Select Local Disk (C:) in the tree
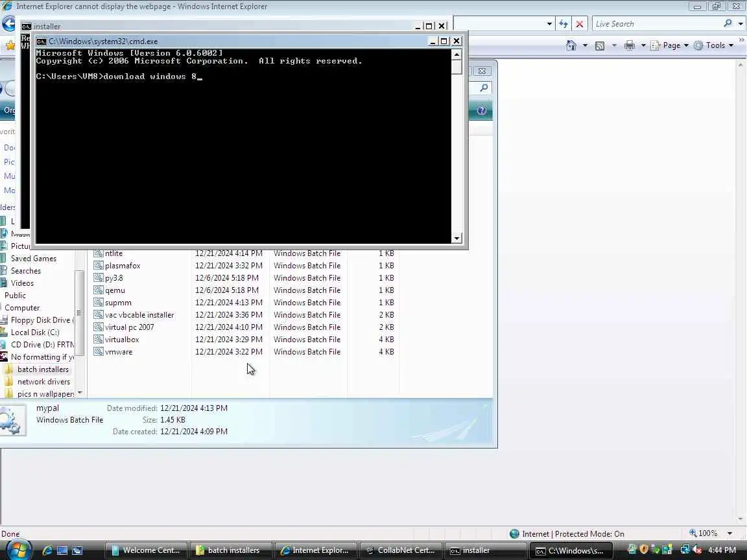This screenshot has width=747, height=560. coord(35,333)
